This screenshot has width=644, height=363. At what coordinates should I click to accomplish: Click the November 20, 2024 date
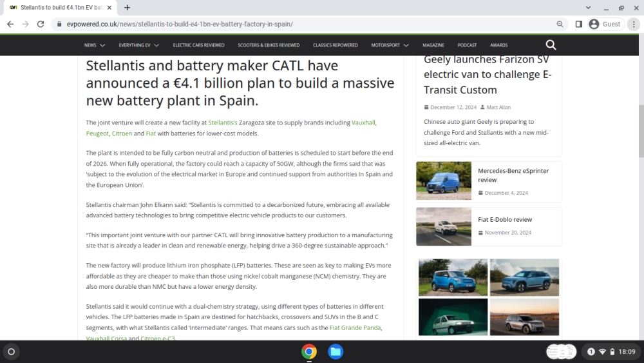(508, 233)
